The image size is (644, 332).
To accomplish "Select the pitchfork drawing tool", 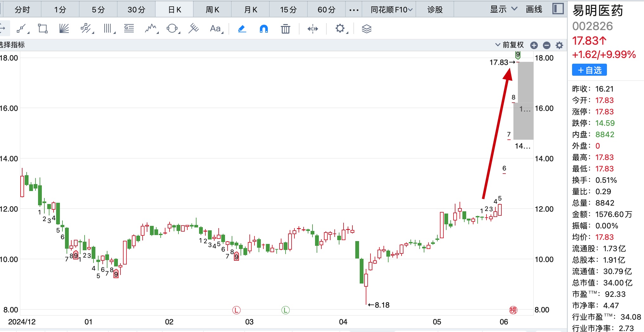I will 193,29.
